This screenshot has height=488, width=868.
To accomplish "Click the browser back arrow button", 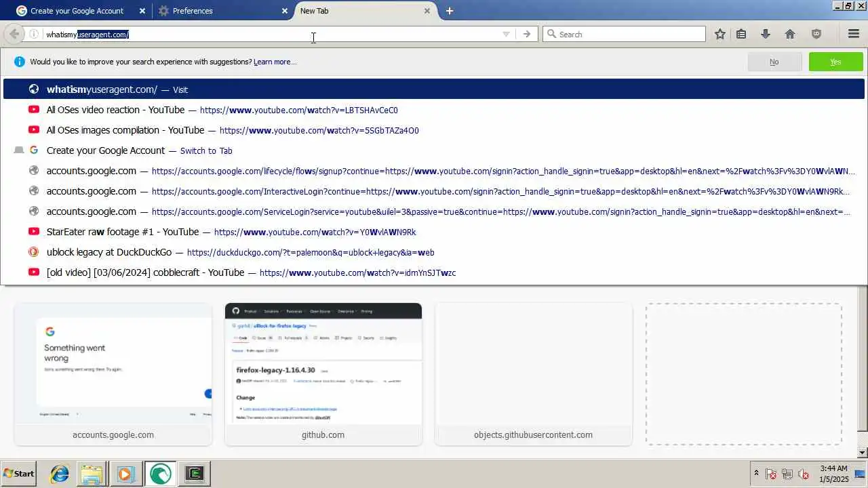I will click(x=14, y=34).
